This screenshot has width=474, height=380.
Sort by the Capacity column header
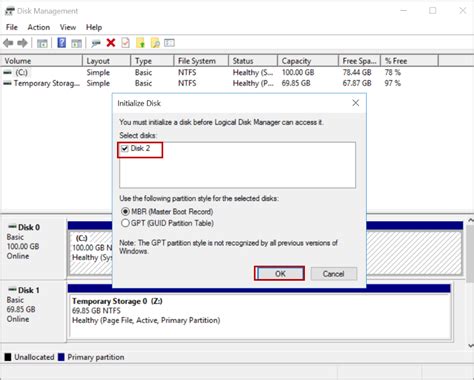(308, 61)
